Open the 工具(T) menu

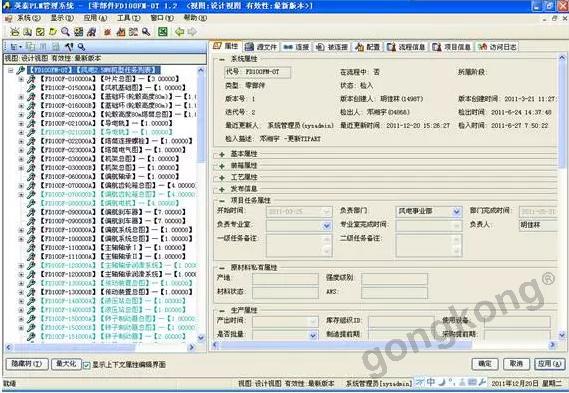point(128,18)
